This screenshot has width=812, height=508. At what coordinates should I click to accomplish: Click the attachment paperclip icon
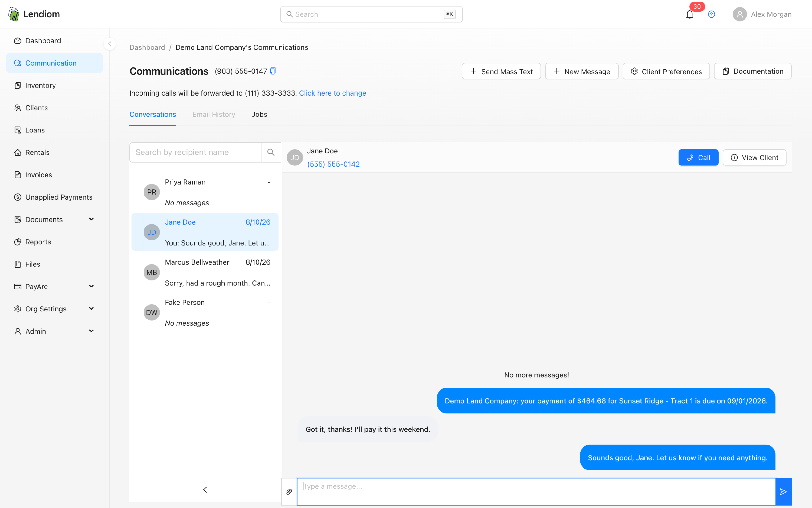tap(289, 491)
